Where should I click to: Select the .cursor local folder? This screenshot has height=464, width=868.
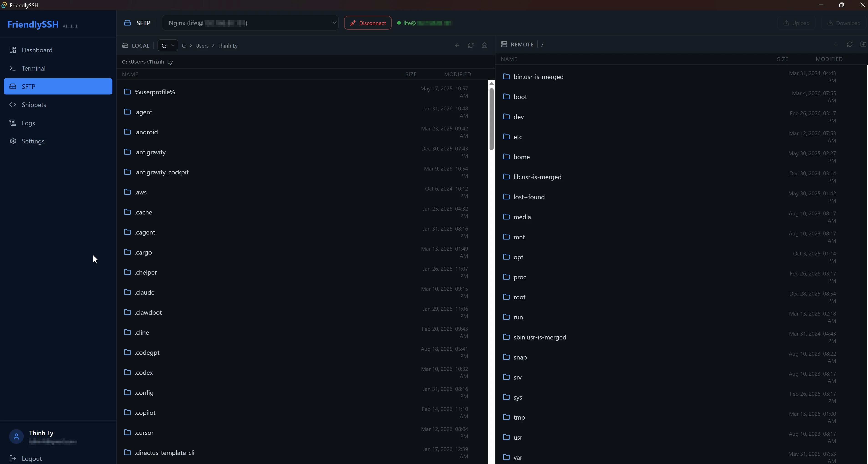pyautogui.click(x=302, y=433)
